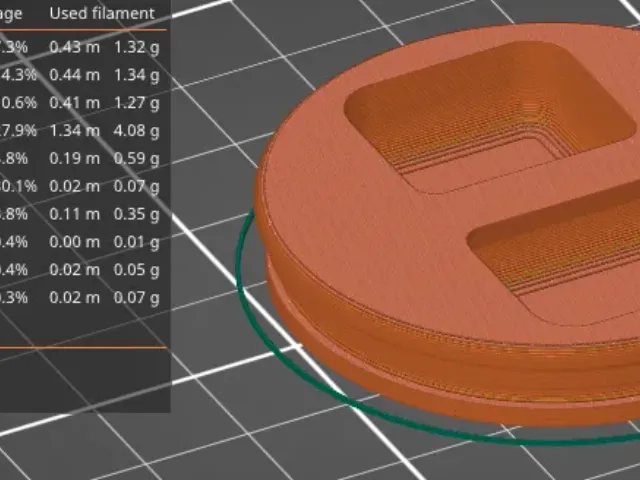Select the 0.43 m filament length

pos(75,47)
